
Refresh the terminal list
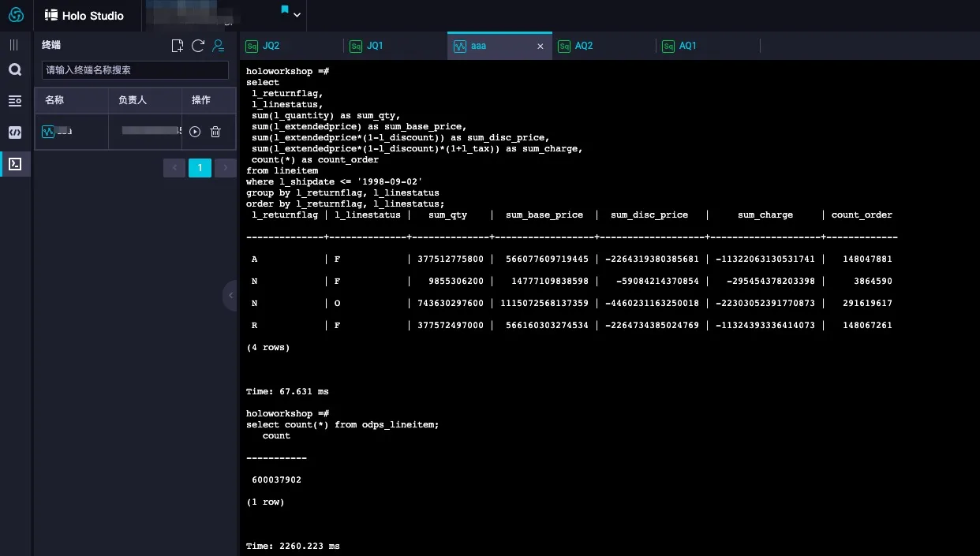point(198,46)
